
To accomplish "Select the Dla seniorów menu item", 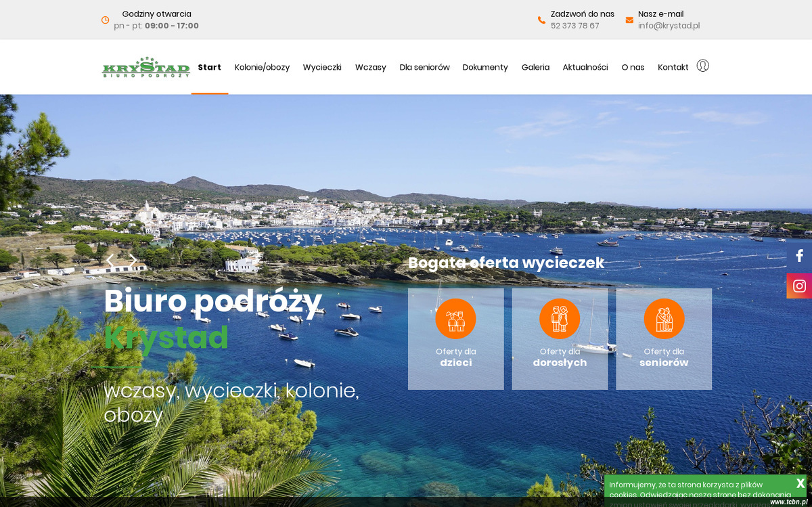I will point(424,67).
